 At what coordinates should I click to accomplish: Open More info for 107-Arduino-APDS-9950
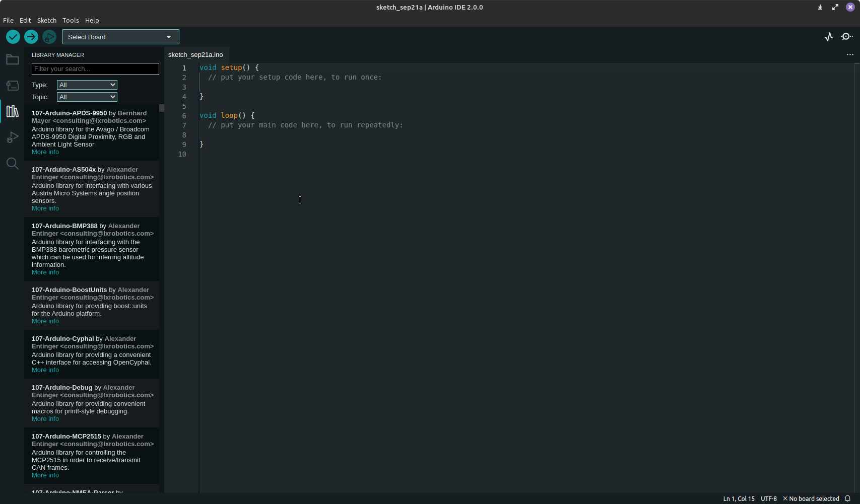(x=45, y=152)
